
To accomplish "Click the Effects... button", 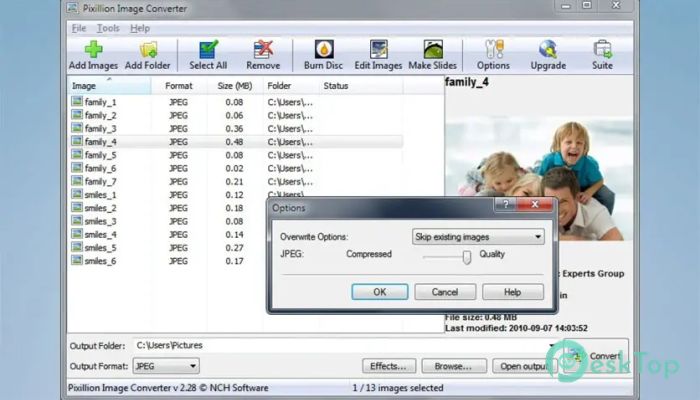I will click(389, 366).
